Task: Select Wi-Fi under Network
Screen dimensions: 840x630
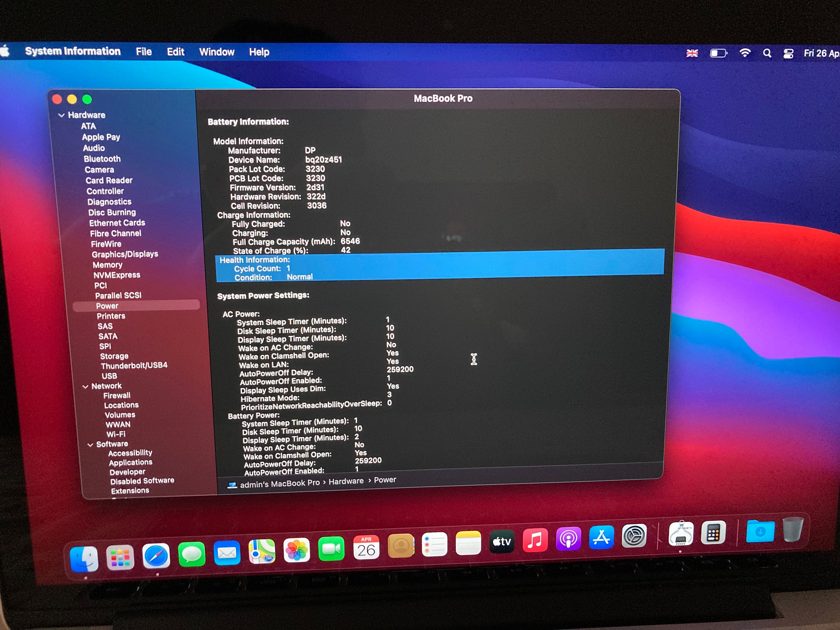Action: [x=116, y=434]
